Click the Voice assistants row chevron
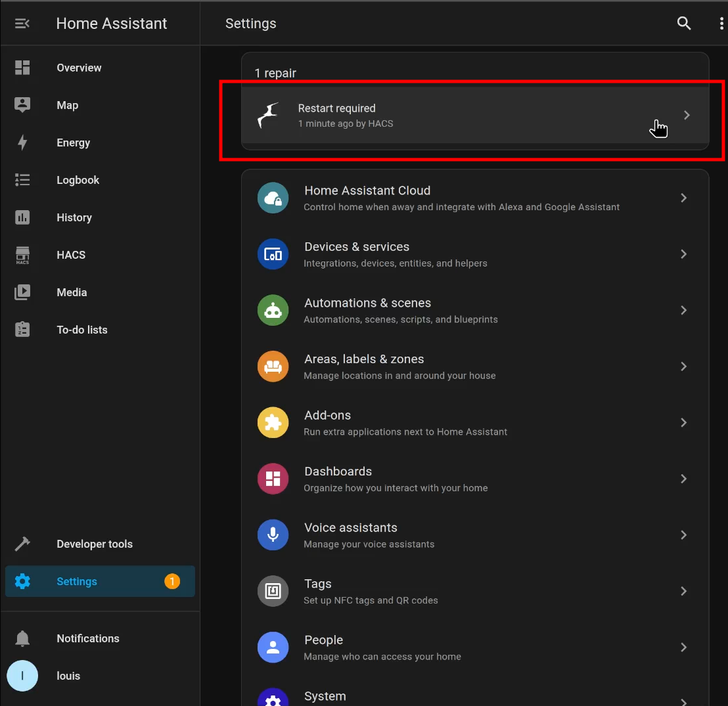The height and width of the screenshot is (706, 728). [x=683, y=535]
